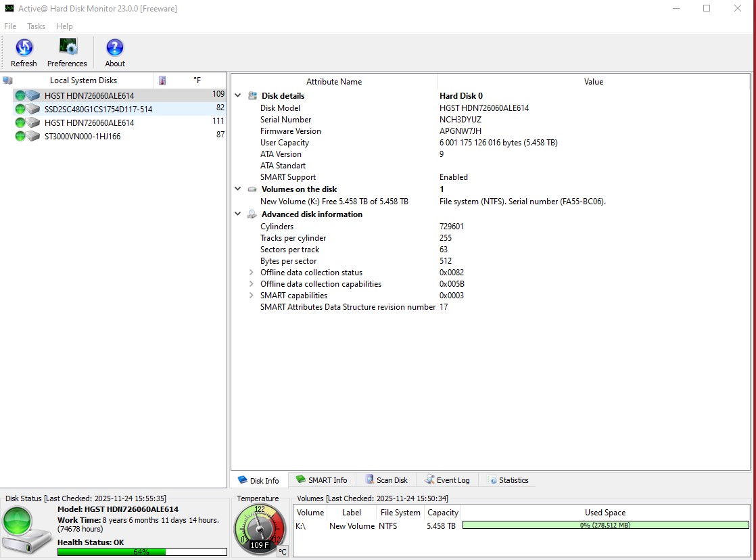Open the Tasks menu
756x560 pixels.
(x=36, y=26)
